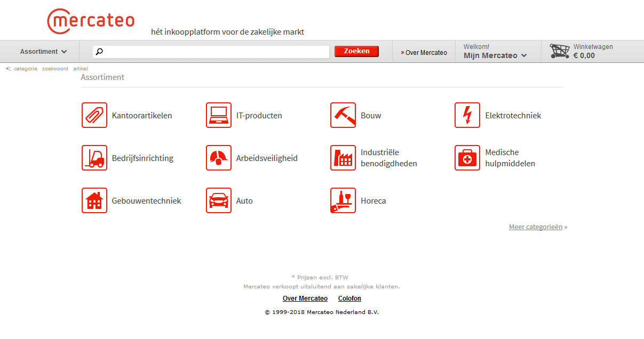
Task: Open the Elektrotechniek lightning bolt icon
Action: tap(467, 115)
